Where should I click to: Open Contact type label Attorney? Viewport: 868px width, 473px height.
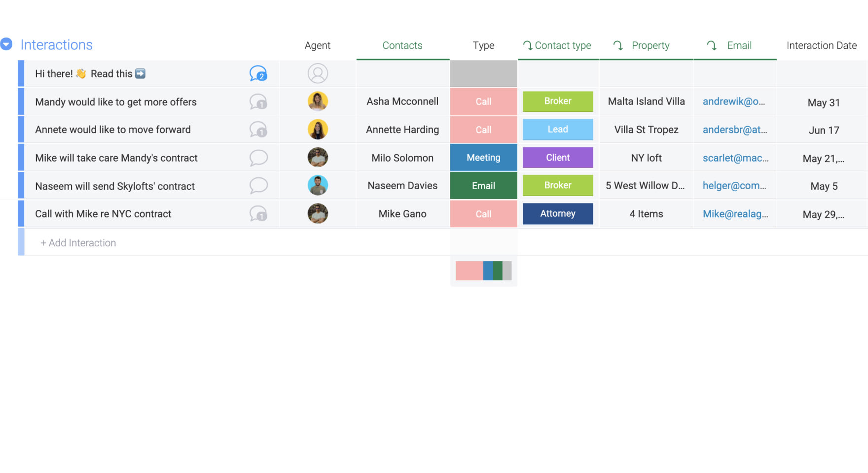pyautogui.click(x=557, y=214)
